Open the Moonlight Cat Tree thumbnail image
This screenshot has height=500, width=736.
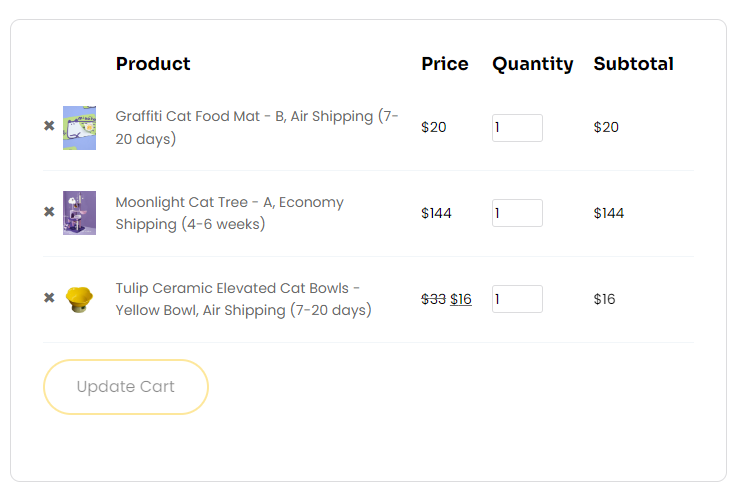coord(79,213)
